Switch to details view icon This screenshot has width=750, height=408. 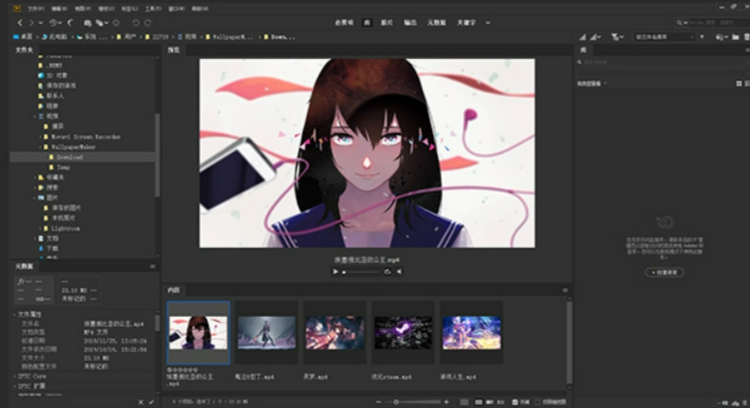pyautogui.click(x=490, y=402)
